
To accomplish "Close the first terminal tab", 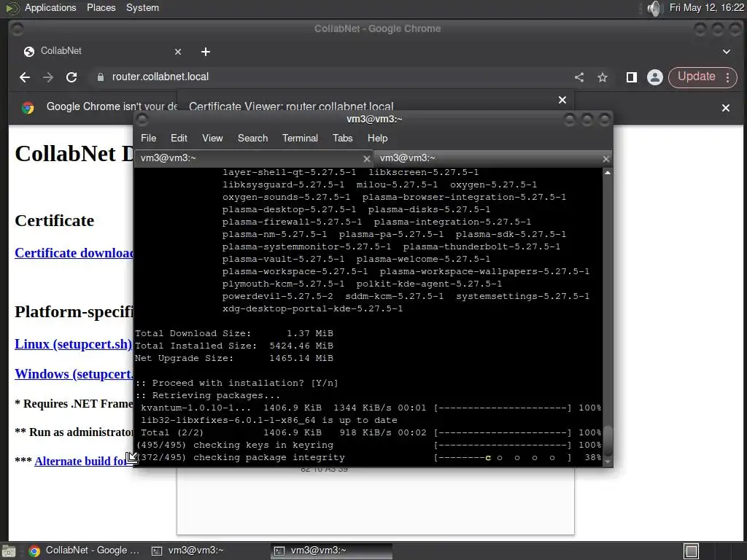I will point(366,158).
